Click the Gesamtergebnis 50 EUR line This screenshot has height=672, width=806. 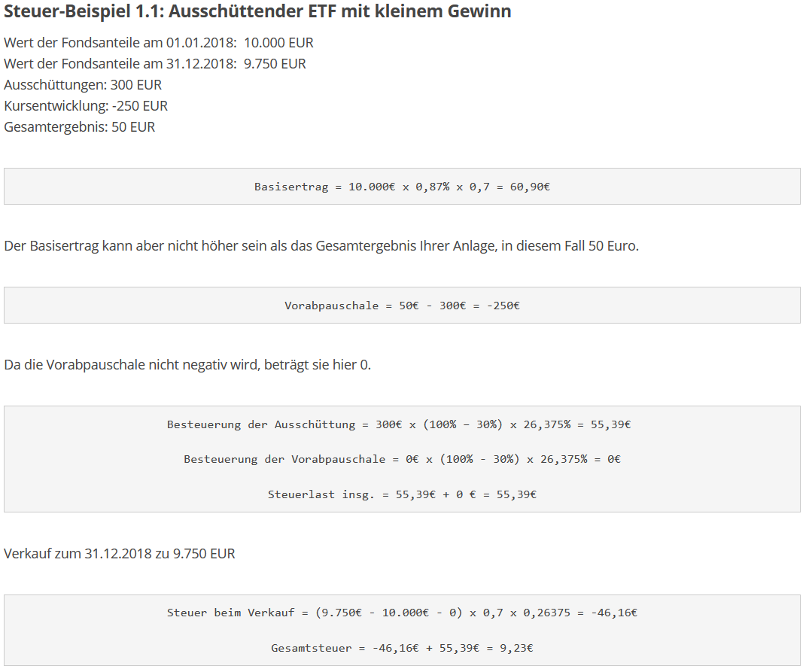pyautogui.click(x=79, y=126)
